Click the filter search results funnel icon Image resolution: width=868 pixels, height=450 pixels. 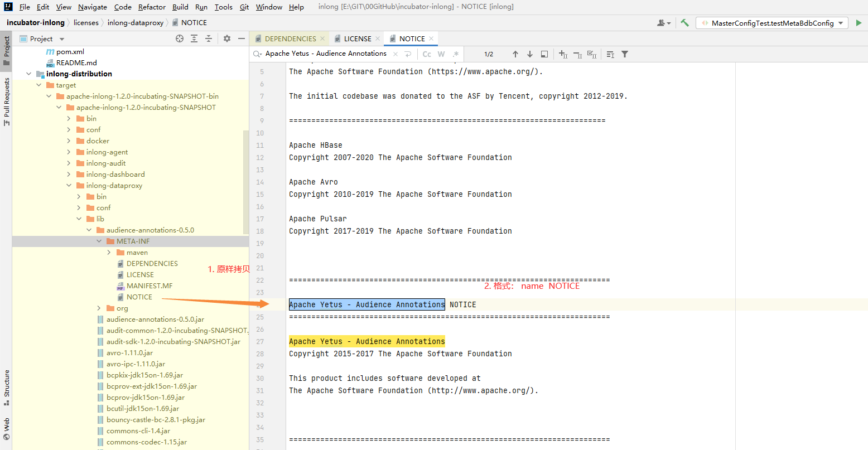click(625, 54)
